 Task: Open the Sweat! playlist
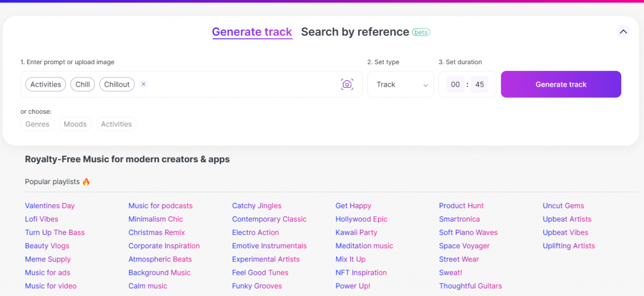coord(450,273)
